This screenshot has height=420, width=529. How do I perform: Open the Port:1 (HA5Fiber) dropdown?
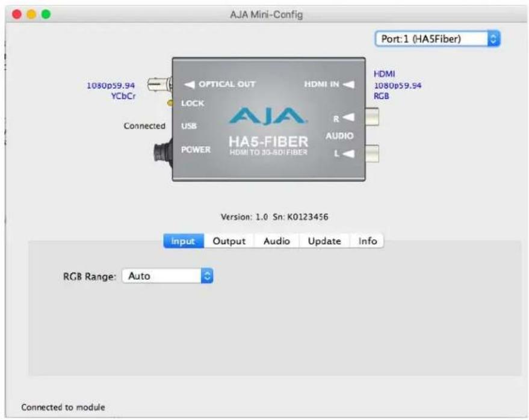pos(438,39)
